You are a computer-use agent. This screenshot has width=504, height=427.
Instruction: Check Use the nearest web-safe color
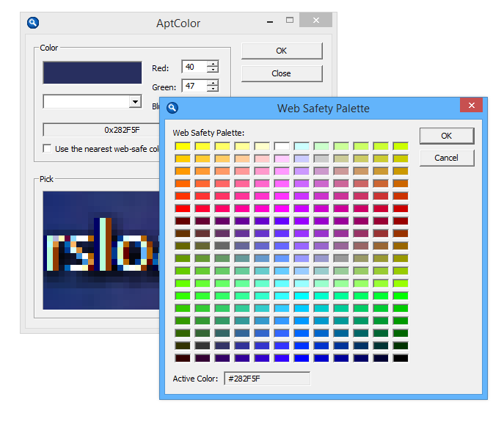(x=47, y=148)
